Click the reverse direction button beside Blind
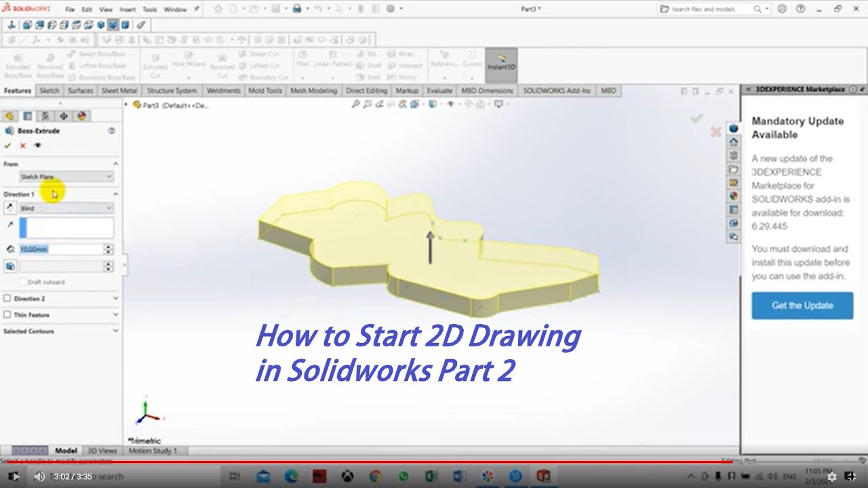868x488 pixels. (9, 208)
